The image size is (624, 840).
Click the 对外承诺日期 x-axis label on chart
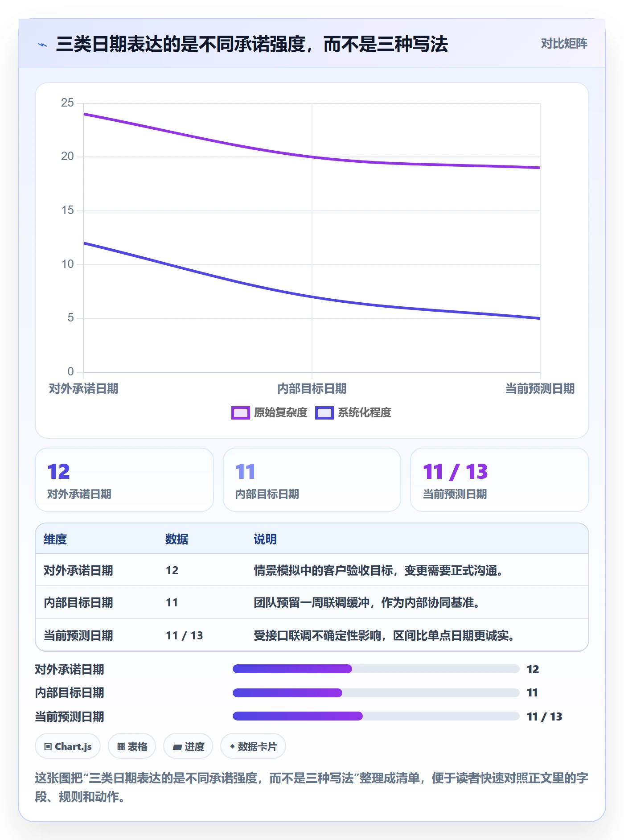pos(84,389)
